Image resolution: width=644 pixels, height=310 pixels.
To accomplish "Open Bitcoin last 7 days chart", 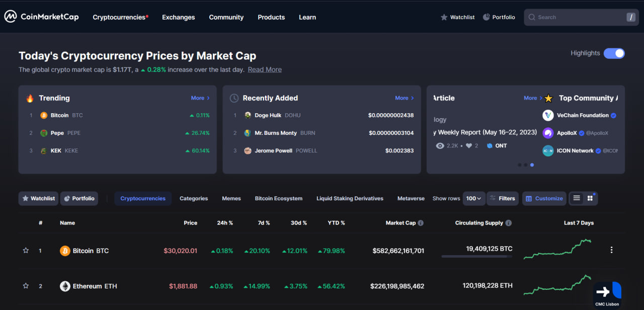I will coord(558,250).
